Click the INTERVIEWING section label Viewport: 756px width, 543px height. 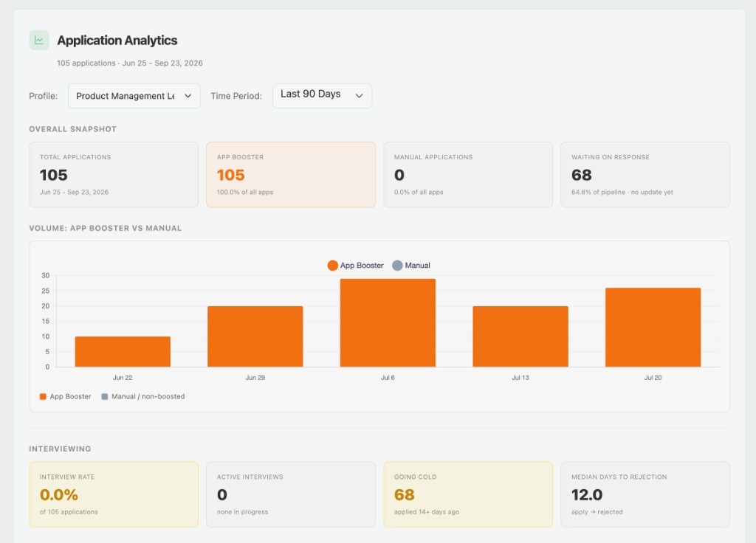click(x=60, y=449)
